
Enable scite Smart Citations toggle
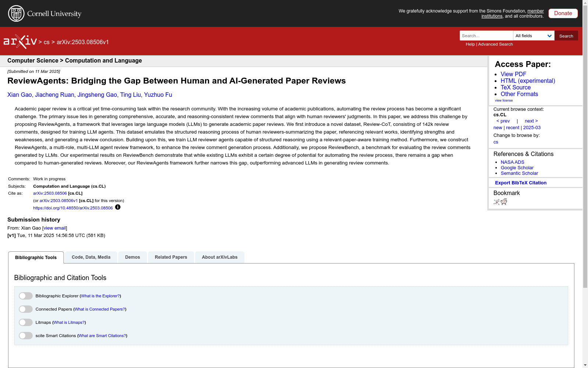pos(26,336)
